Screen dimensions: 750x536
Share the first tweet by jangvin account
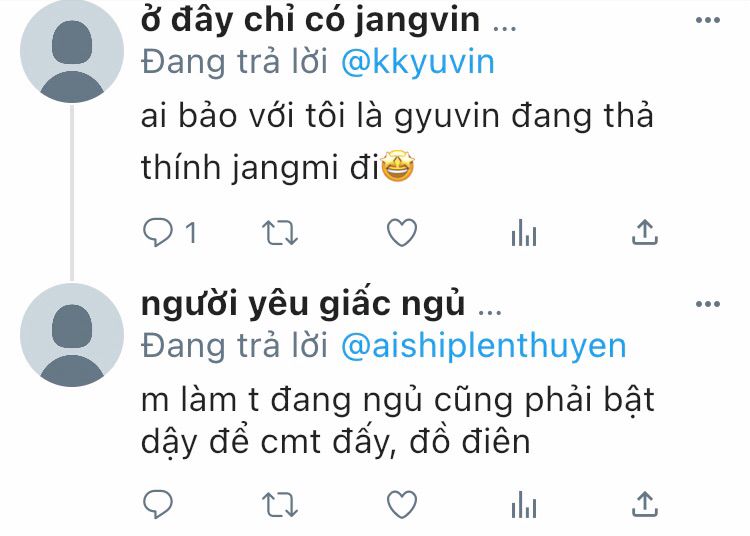(645, 233)
